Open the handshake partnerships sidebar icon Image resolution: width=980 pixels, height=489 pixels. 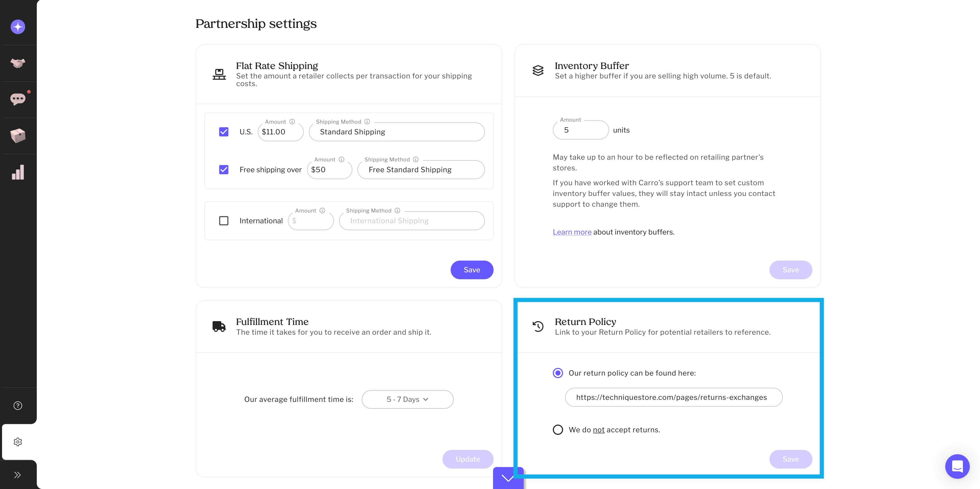point(18,63)
